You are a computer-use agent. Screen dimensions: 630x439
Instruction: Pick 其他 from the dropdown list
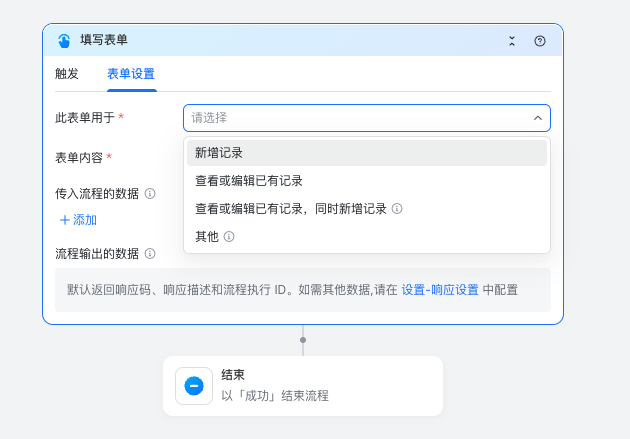(207, 237)
